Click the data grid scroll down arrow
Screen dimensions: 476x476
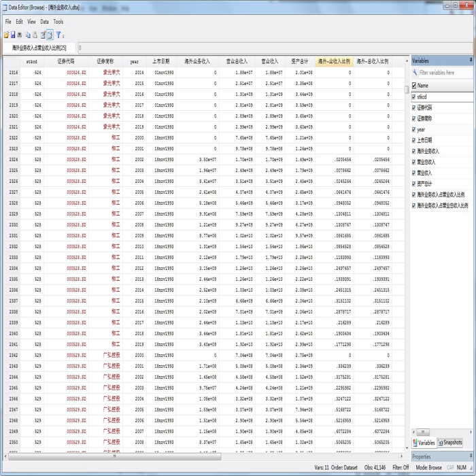tap(407, 448)
